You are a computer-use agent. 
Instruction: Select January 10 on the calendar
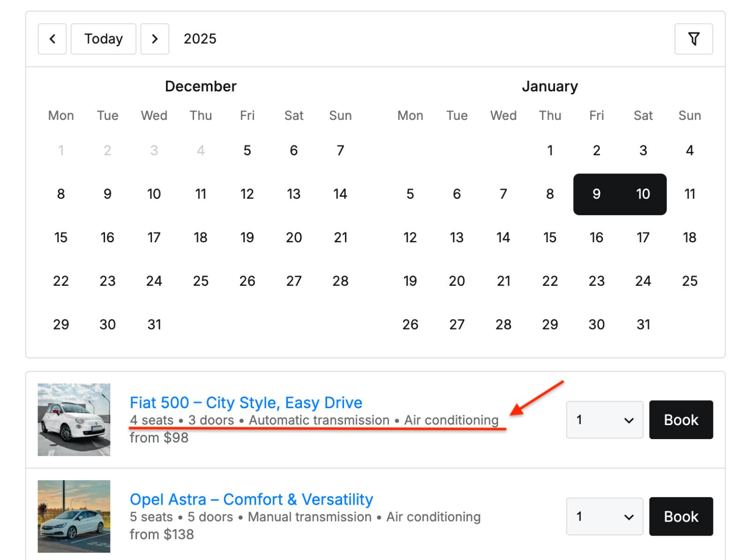643,194
